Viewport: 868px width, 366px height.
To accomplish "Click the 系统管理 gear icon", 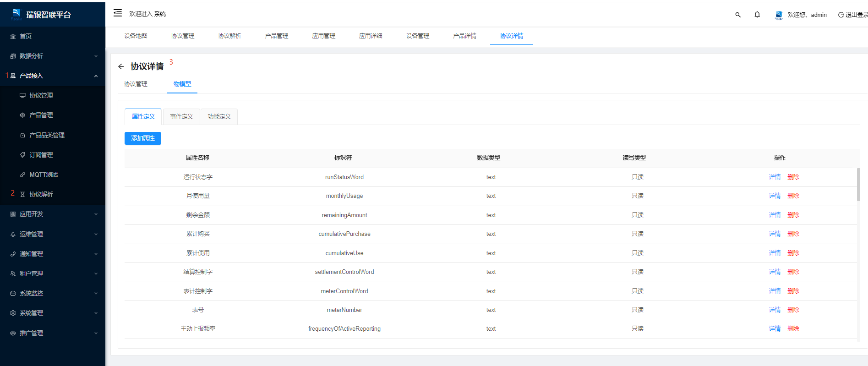I will (13, 313).
